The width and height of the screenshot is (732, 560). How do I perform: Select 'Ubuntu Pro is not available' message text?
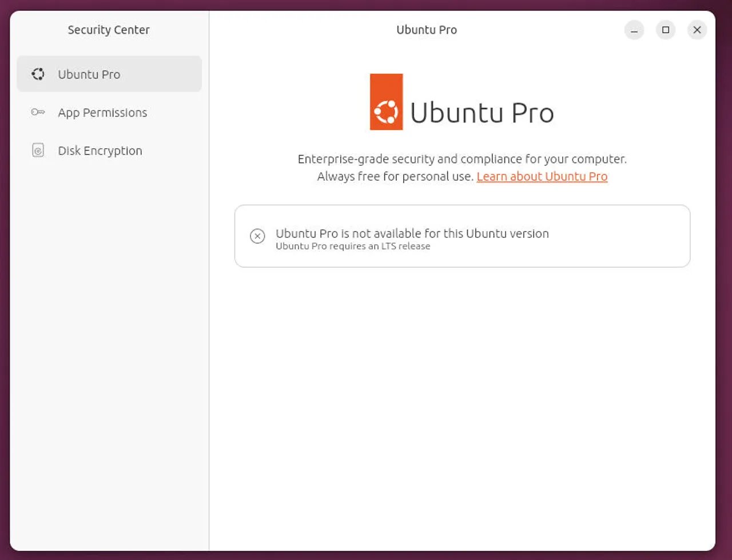[x=412, y=233]
